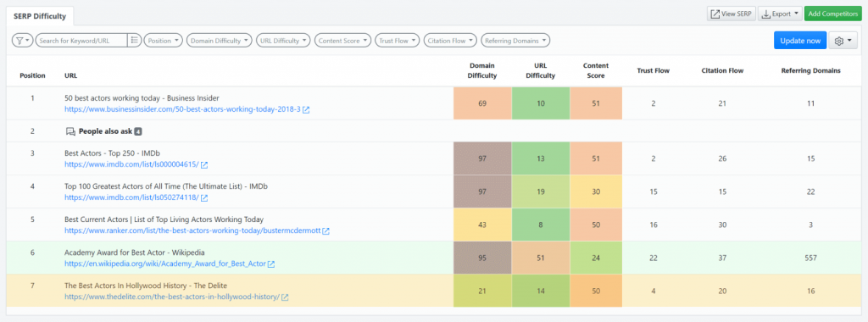Open the Referring Domains filter dropdown
Screen dimensions: 868x322
(515, 41)
